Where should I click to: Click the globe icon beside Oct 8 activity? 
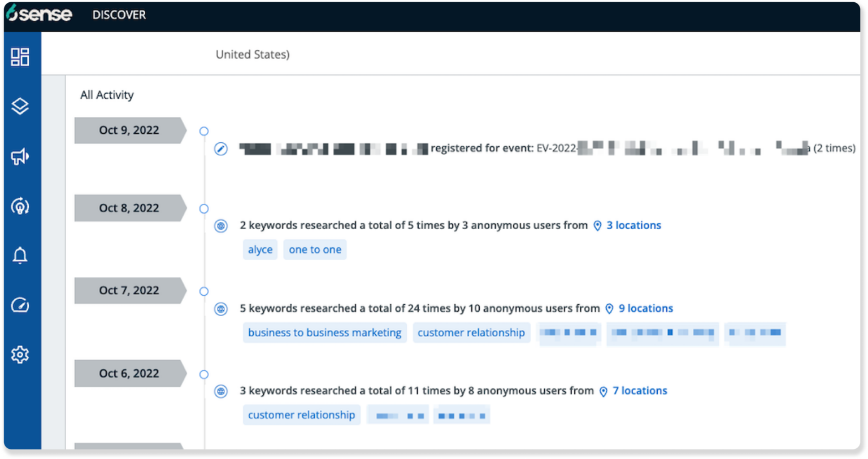(x=220, y=226)
